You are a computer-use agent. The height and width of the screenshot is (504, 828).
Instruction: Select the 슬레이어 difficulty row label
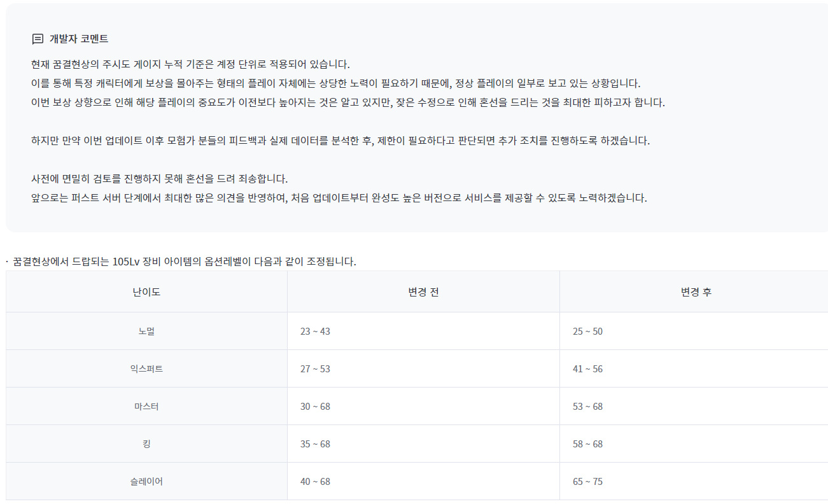[x=146, y=482]
